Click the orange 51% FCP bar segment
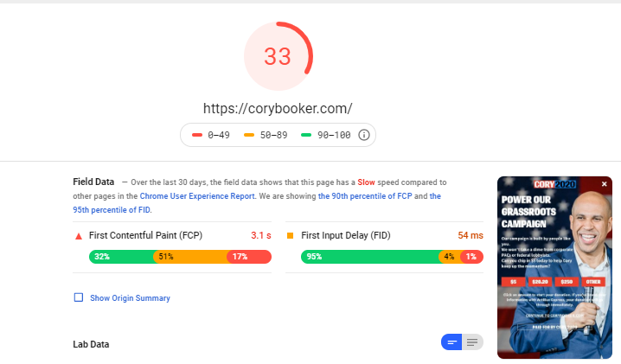 [190, 257]
